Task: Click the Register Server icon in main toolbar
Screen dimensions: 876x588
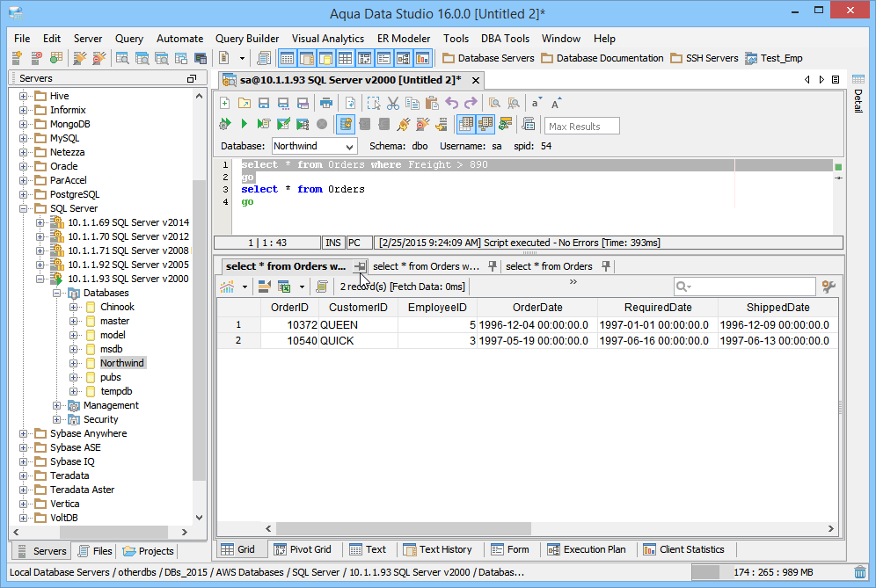Action: pyautogui.click(x=17, y=57)
